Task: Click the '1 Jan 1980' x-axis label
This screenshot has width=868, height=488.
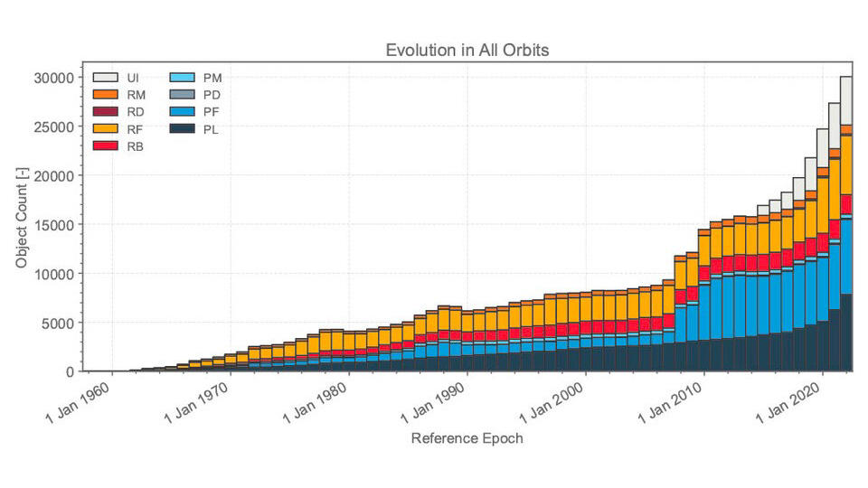Action: tap(315, 402)
